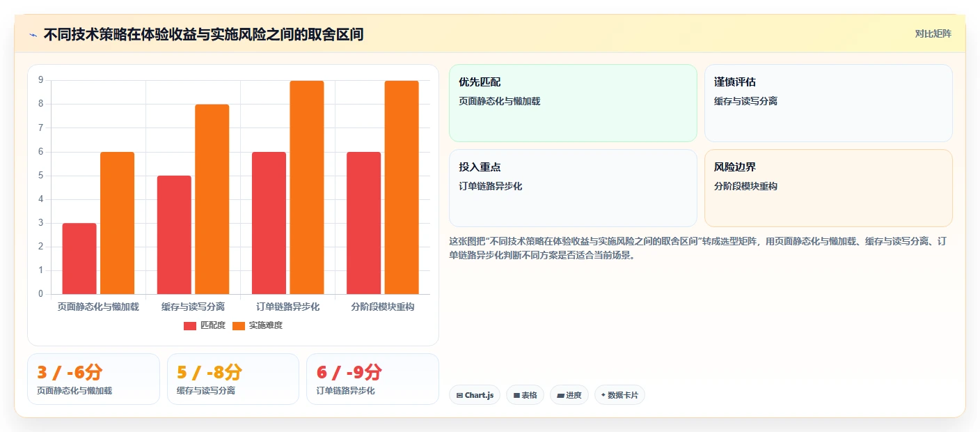Select the 表格 tag chip
980x432 pixels.
click(525, 395)
